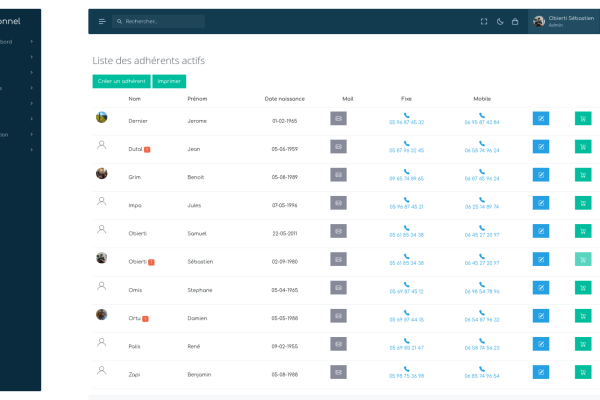Click the Créer un adhérent button
Image resolution: width=600 pixels, height=400 pixels.
(x=120, y=80)
